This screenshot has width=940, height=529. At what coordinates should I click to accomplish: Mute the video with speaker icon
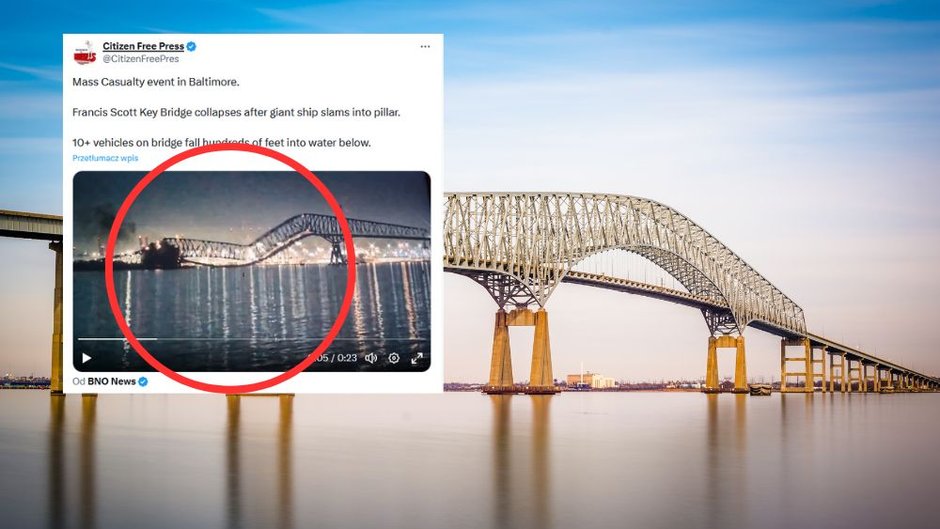(x=371, y=358)
